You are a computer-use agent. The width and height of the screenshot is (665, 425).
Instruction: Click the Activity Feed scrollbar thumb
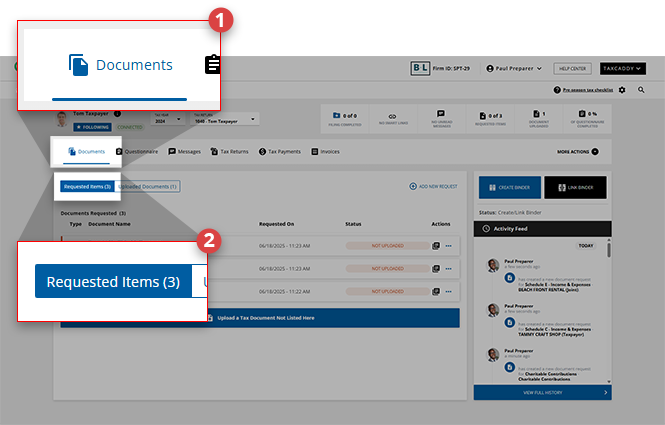point(609,249)
